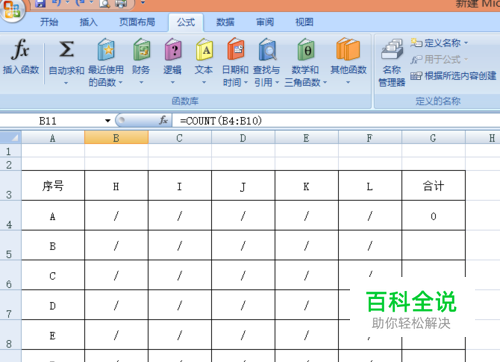Click the header cell with letter I
This screenshot has width=500, height=362.
[179, 186]
